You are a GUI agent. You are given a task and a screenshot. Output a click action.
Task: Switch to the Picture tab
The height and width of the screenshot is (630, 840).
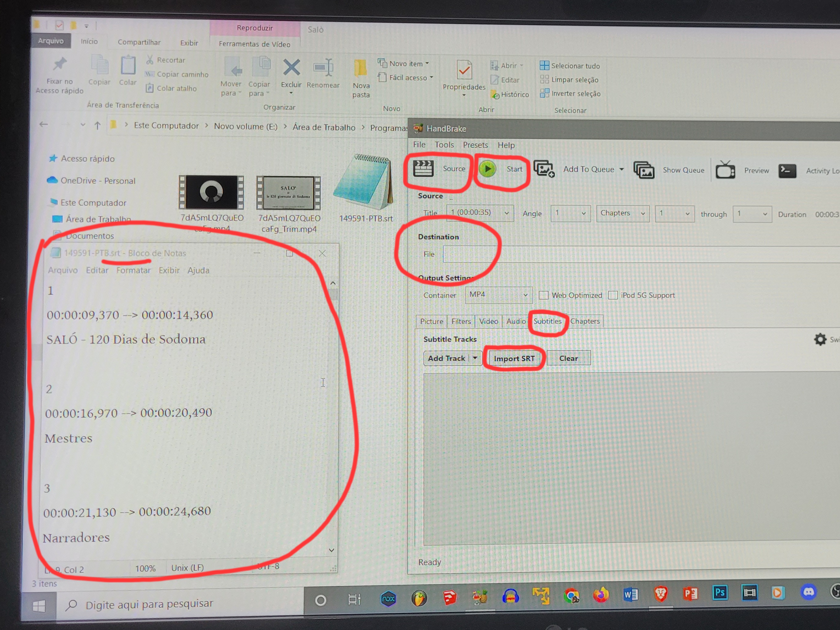pyautogui.click(x=431, y=321)
